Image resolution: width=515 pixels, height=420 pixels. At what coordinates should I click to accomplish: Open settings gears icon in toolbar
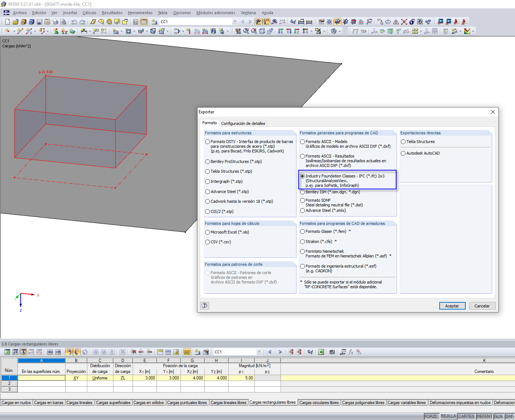(428, 22)
